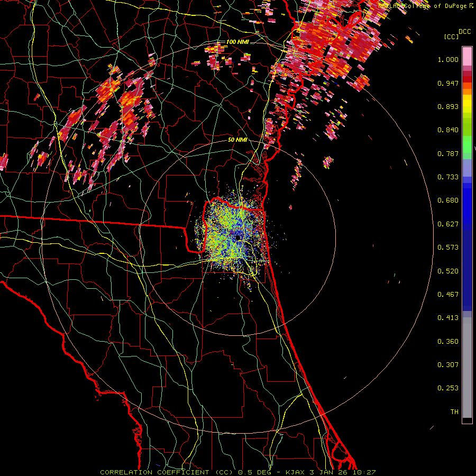Click the 0.307 legend label
The image size is (476, 476).
click(x=448, y=365)
